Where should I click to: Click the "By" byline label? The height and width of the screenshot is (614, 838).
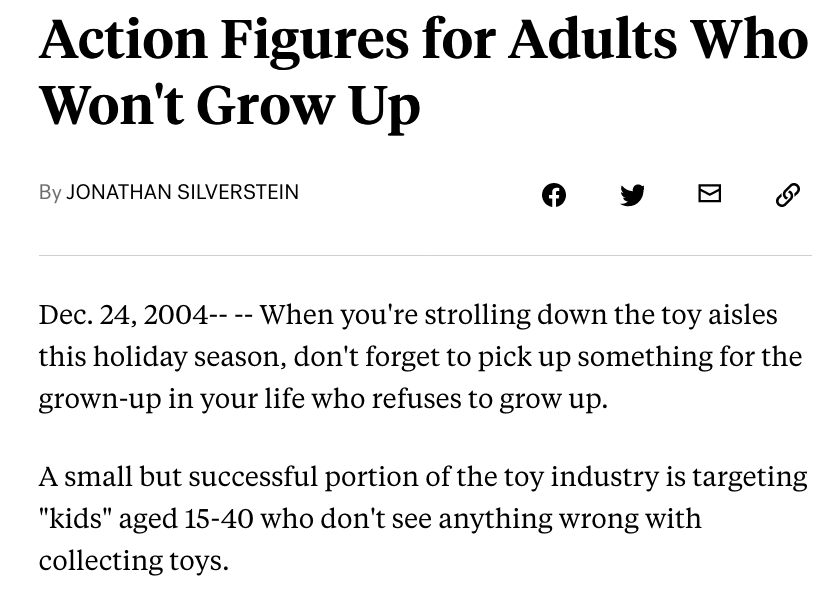pyautogui.click(x=50, y=192)
